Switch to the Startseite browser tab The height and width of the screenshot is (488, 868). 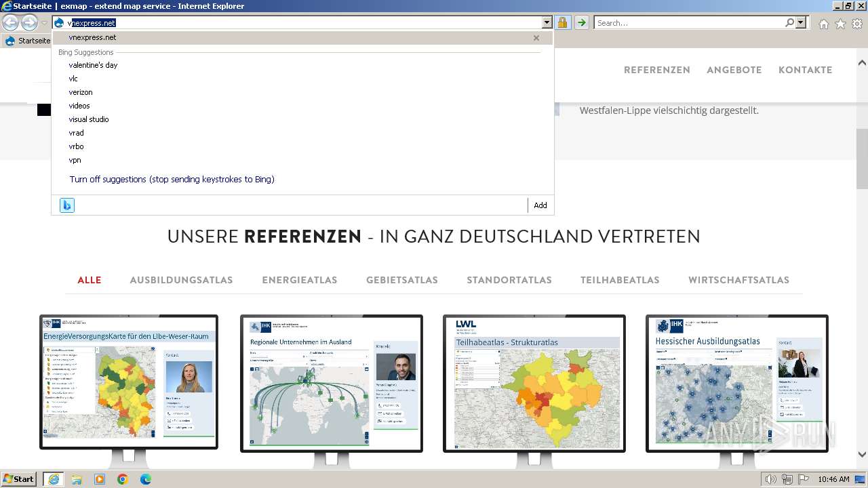pos(27,41)
